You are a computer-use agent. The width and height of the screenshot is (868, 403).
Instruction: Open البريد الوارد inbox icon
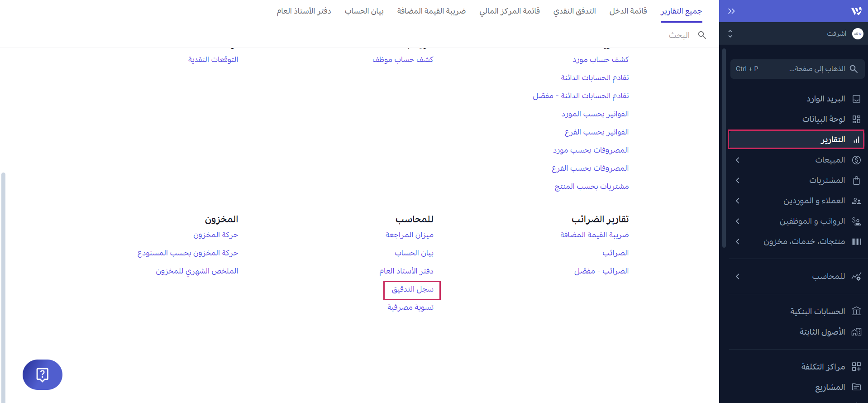click(x=856, y=99)
